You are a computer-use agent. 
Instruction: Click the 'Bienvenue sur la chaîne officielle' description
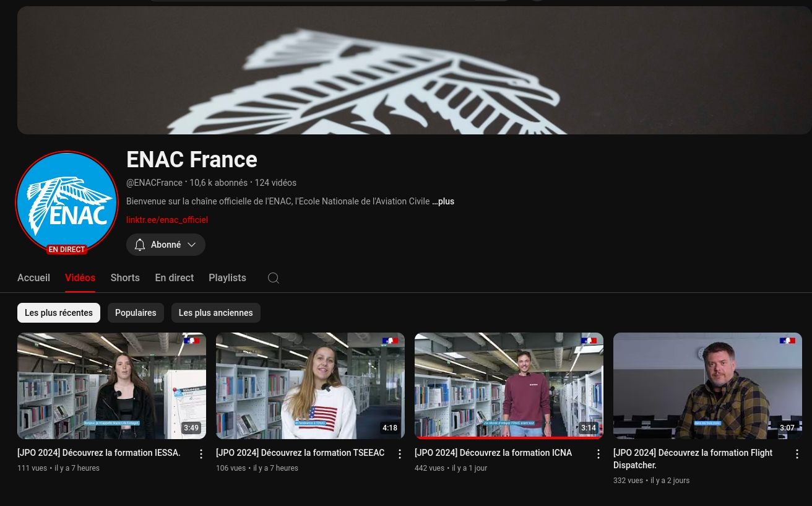[x=278, y=201]
